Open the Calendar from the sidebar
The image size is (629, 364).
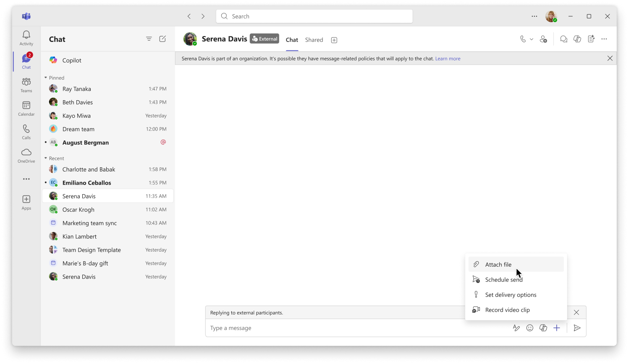click(x=26, y=108)
